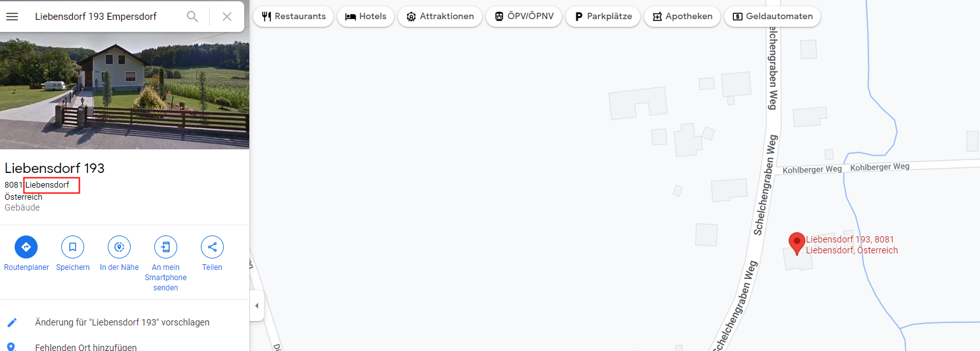Select the Parkplätze filter chip
Viewport: 980px width, 351px height.
(x=603, y=17)
